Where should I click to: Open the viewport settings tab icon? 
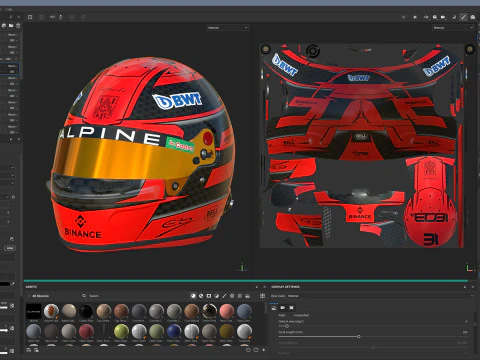coord(291,308)
